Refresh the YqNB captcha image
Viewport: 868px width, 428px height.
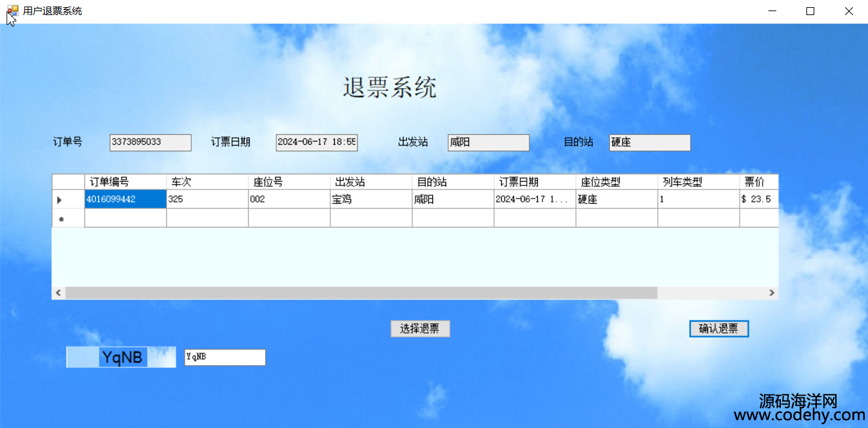pyautogui.click(x=121, y=357)
